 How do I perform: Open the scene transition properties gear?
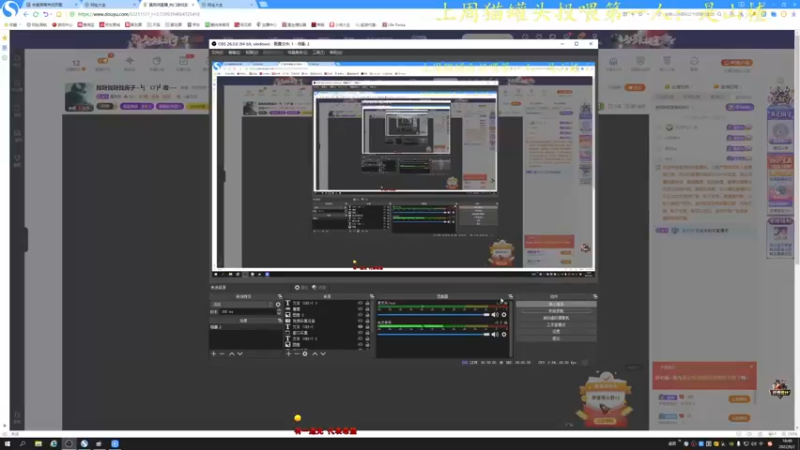tap(278, 305)
